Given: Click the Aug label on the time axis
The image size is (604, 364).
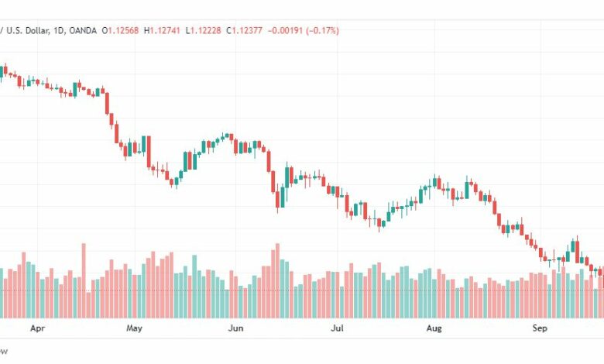Looking at the screenshot, I should 434,328.
